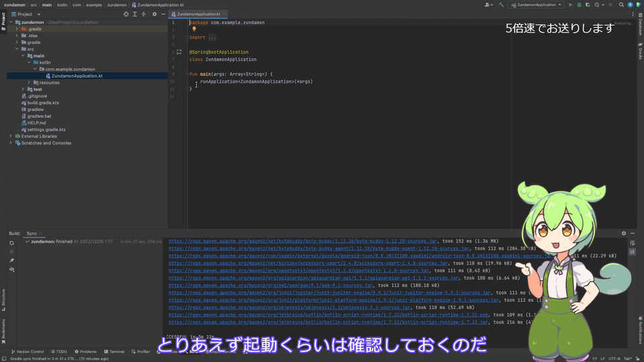Open accessors-smart-2.4.8-sources.jar link

pyautogui.click(x=308, y=263)
